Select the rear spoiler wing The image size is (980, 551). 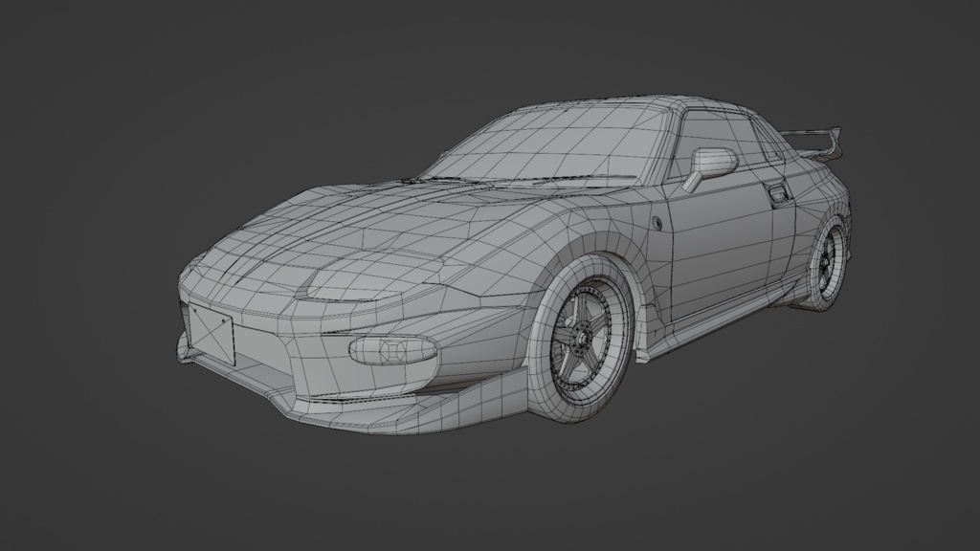tap(813, 143)
